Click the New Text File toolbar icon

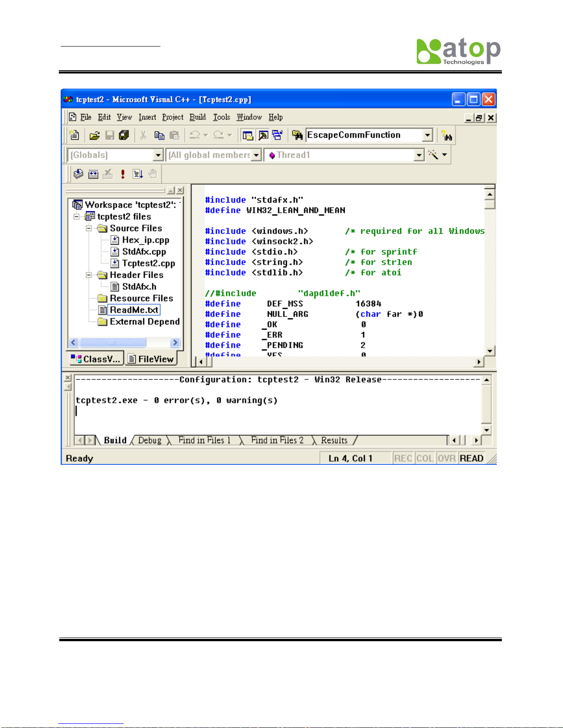(74, 135)
